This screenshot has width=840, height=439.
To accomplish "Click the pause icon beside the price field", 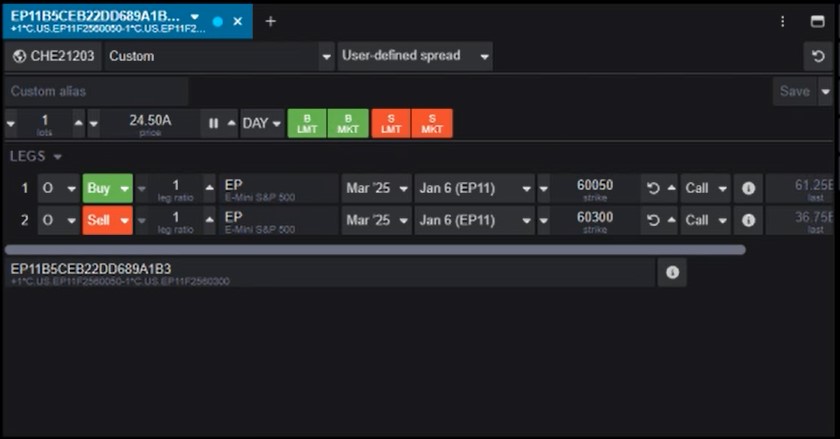I will [x=213, y=124].
